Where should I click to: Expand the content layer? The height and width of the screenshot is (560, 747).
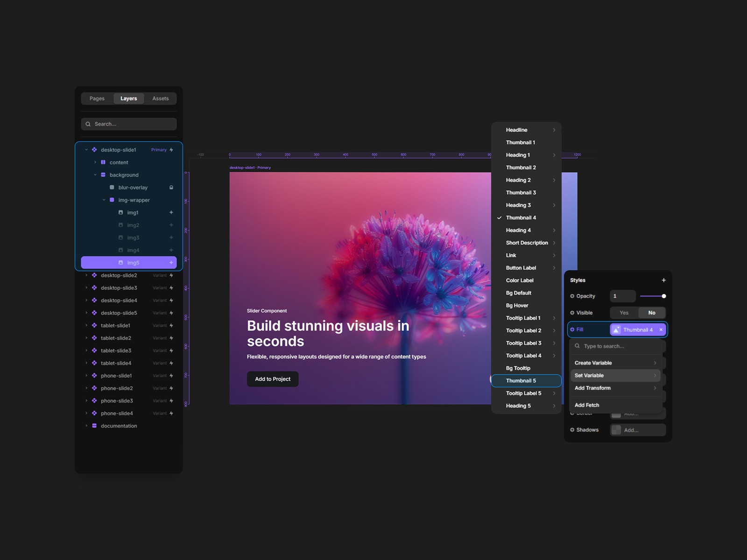click(x=95, y=162)
